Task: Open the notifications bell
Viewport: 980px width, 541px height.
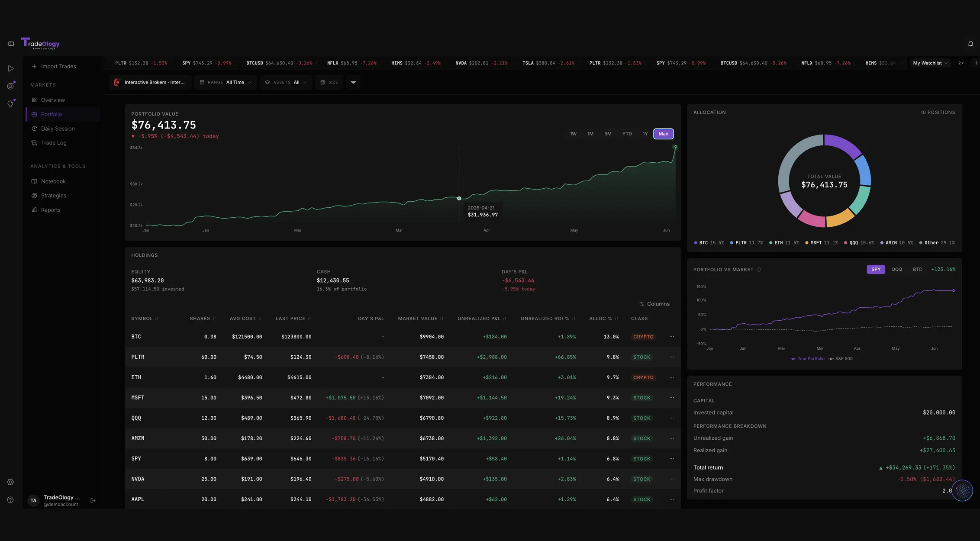Action: [x=970, y=44]
